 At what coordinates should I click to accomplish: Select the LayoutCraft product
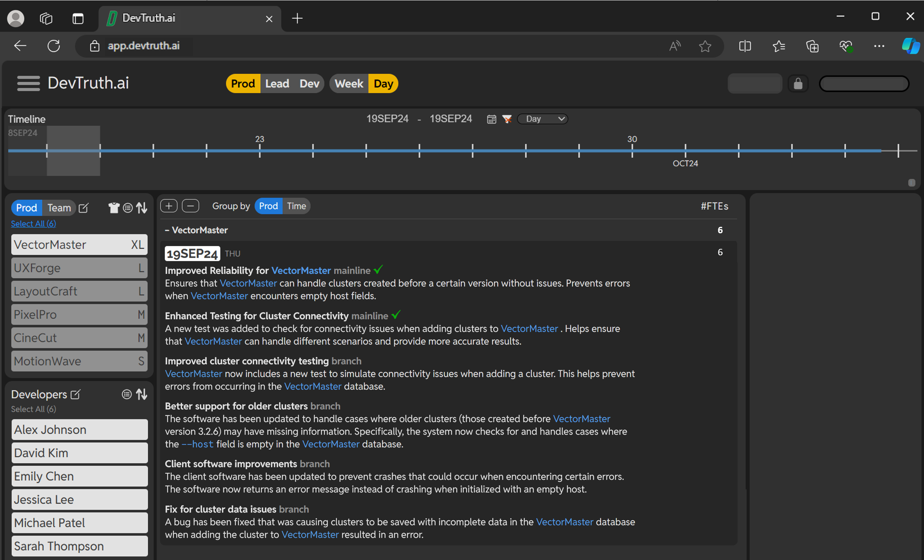click(x=79, y=291)
